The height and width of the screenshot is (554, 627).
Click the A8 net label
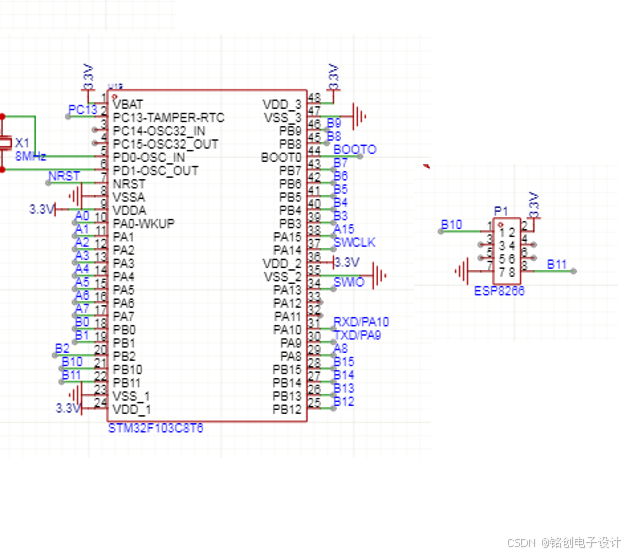340,348
